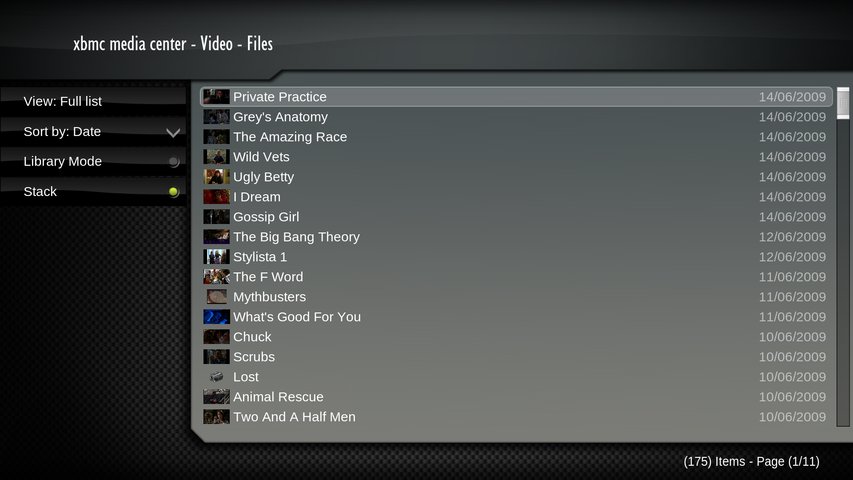
Task: Open the Grey's Anatomy folder
Action: tap(516, 116)
